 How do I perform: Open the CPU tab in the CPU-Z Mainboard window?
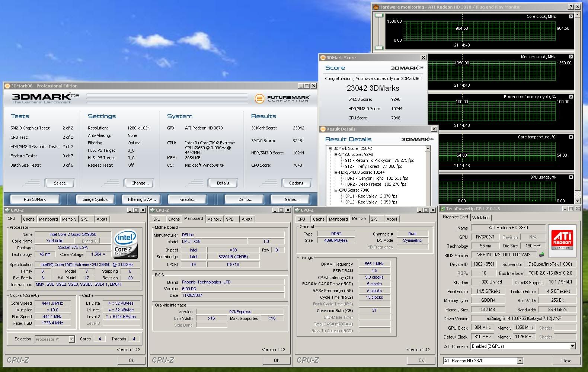pos(157,219)
